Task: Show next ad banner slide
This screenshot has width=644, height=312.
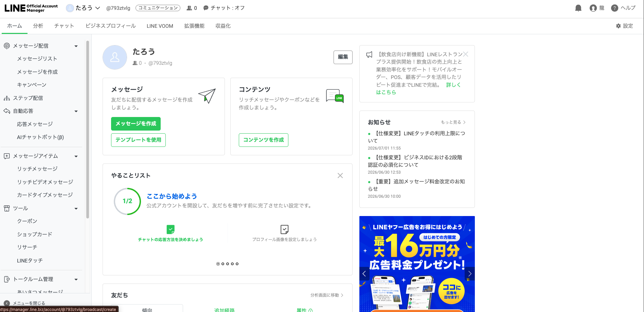Action: tap(470, 274)
